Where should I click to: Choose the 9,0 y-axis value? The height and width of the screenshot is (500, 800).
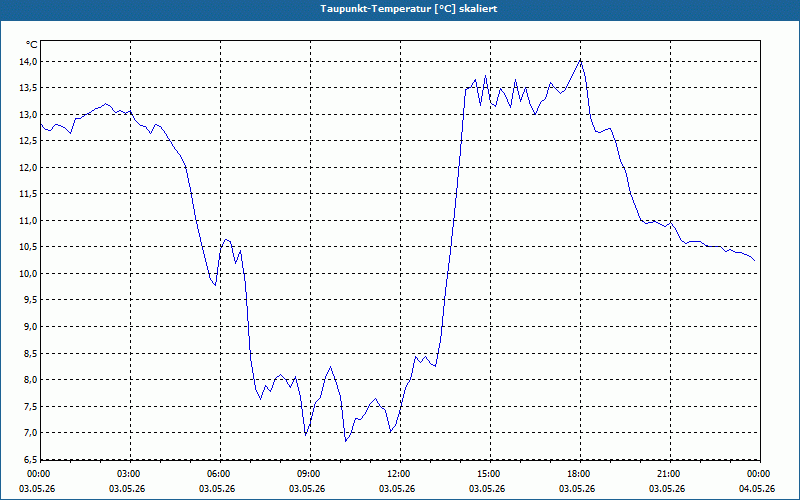click(30, 327)
